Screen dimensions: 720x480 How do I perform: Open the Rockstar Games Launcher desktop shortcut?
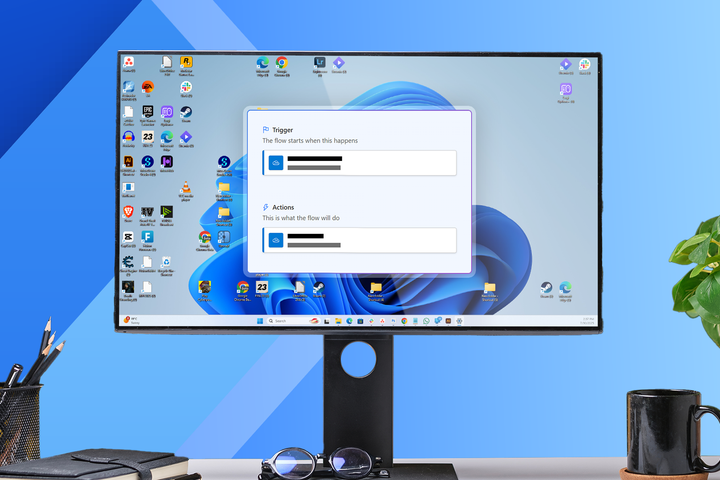pos(186,62)
